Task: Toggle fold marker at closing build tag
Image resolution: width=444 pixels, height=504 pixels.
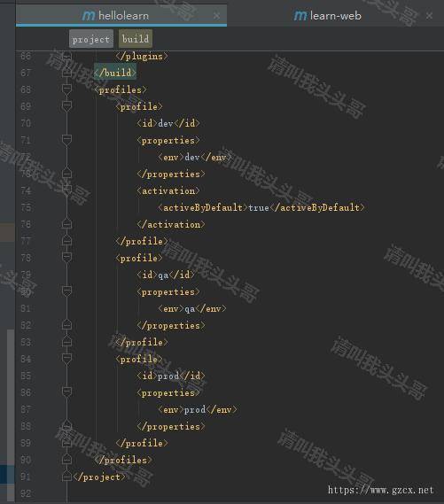Action: point(66,73)
